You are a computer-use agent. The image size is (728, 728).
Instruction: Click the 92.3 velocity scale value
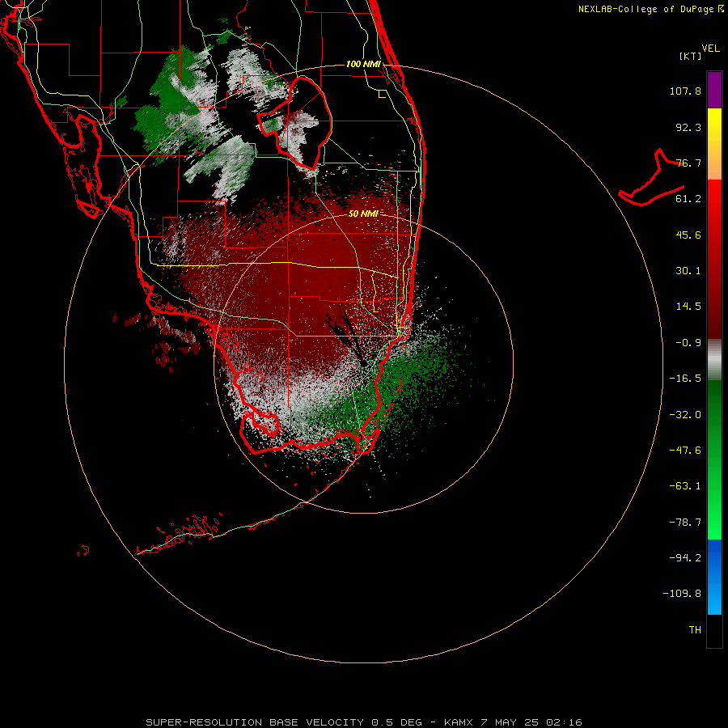pyautogui.click(x=688, y=127)
